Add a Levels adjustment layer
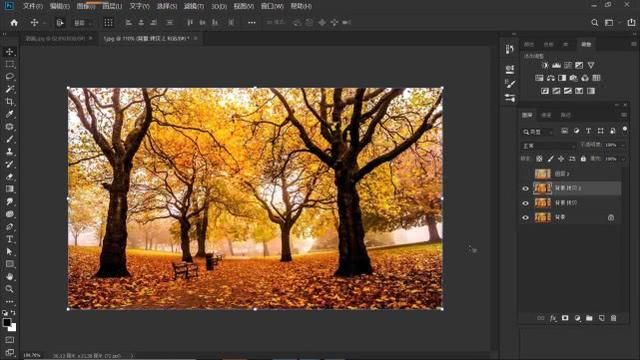Screen dimensions: 640x360 [x=556, y=65]
